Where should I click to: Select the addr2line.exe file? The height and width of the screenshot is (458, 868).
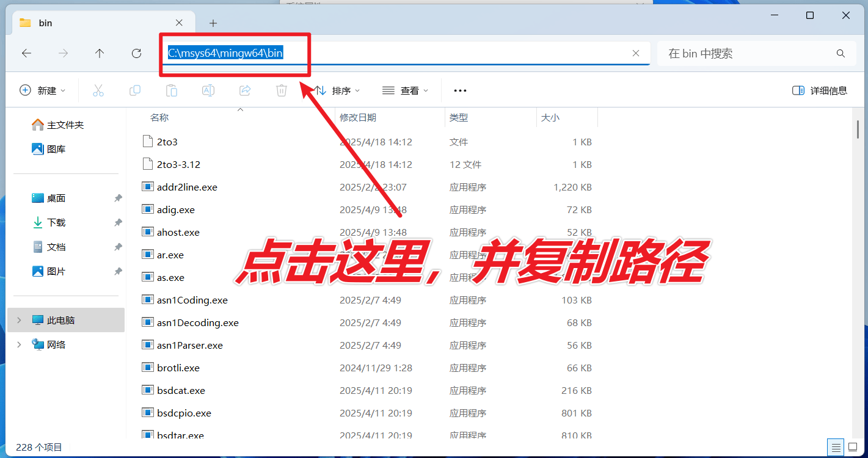coord(187,187)
